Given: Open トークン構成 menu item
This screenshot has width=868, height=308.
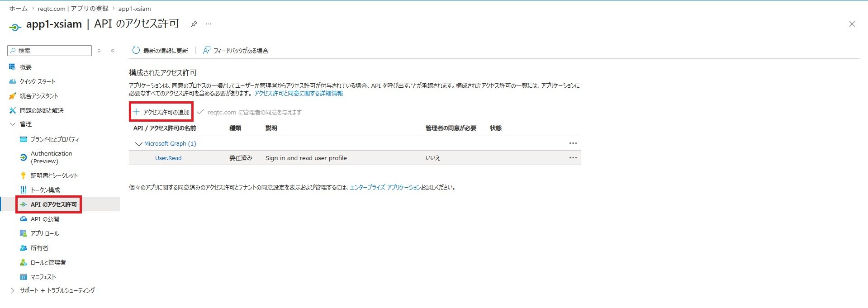Looking at the screenshot, I should 45,190.
